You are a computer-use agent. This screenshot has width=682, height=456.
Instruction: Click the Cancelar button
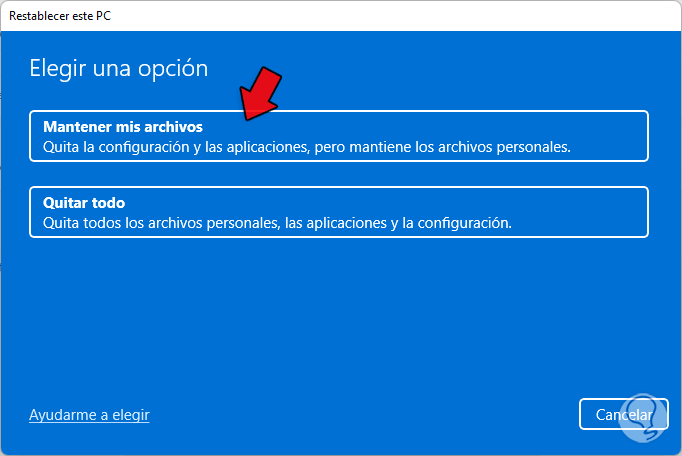point(624,414)
